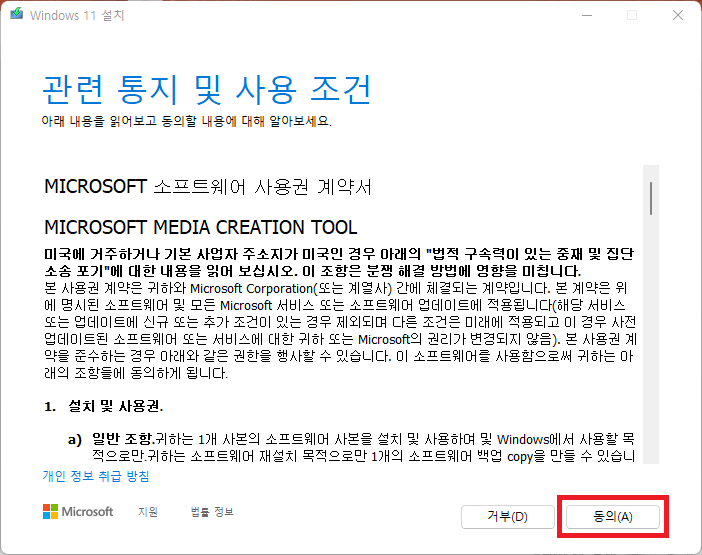The width and height of the screenshot is (702, 555).
Task: Click the text MICROSOFT 소프트웨어 사용권 계약서
Action: click(208, 187)
